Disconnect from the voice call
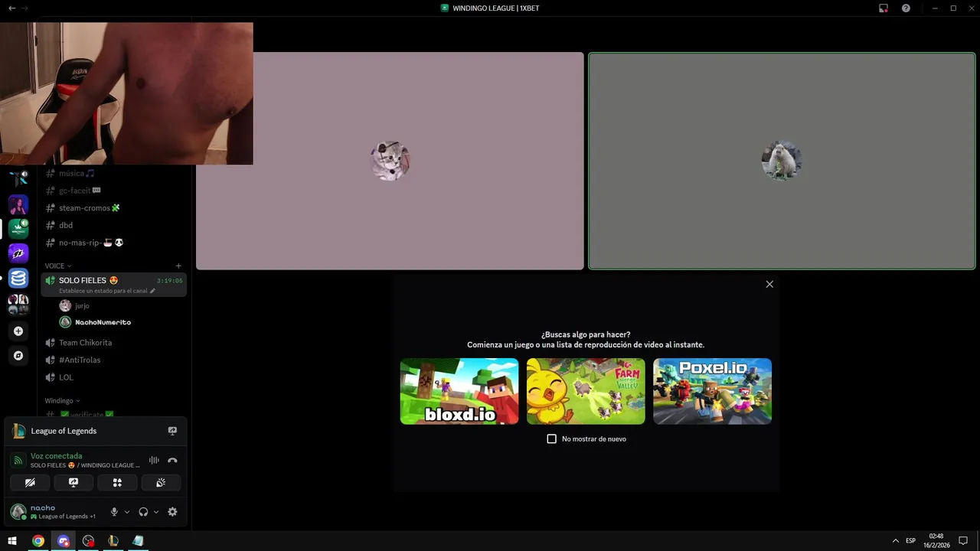Screen dimensions: 980x551 click(172, 460)
